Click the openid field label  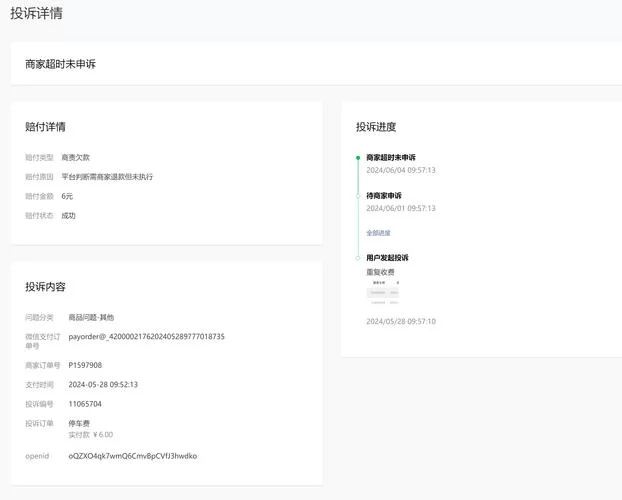pos(37,456)
